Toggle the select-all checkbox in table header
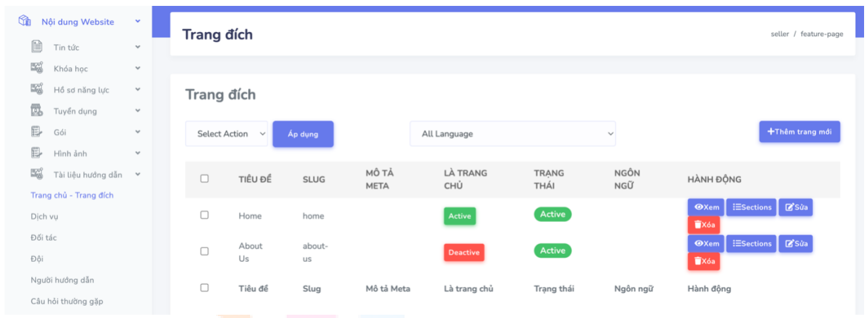 pos(204,179)
